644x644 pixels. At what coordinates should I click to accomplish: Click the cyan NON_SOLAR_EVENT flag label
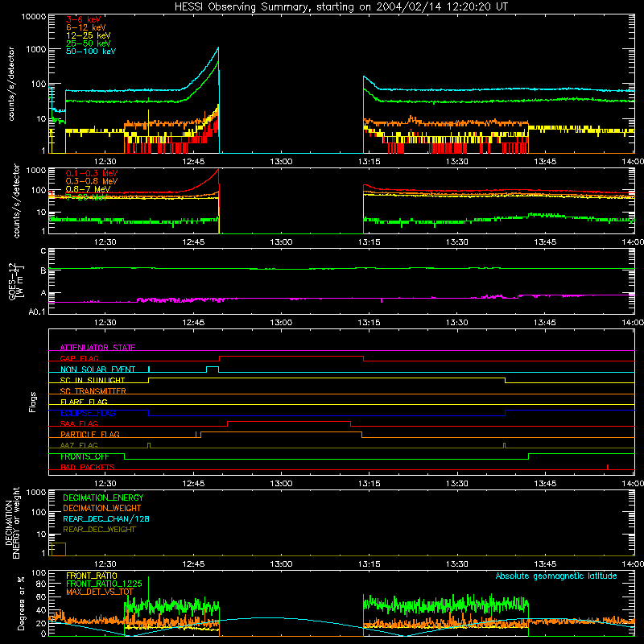coord(97,369)
